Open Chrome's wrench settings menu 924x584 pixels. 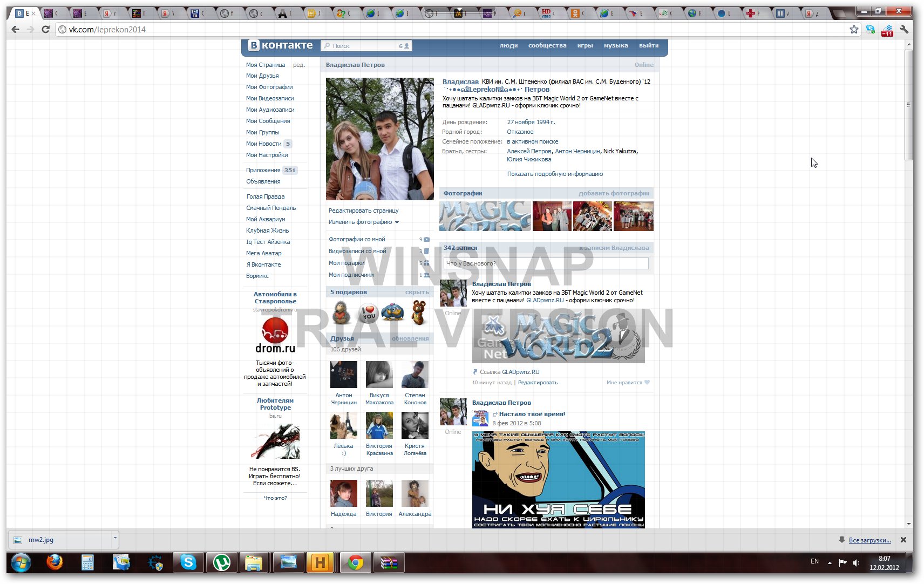tap(904, 30)
